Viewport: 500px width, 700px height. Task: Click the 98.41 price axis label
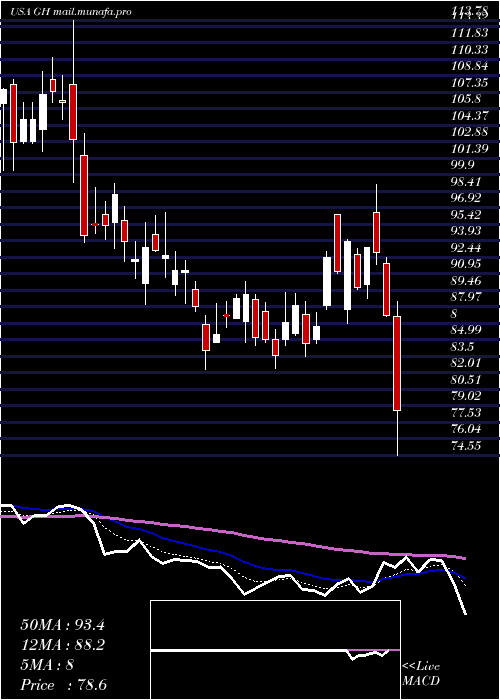tap(466, 182)
